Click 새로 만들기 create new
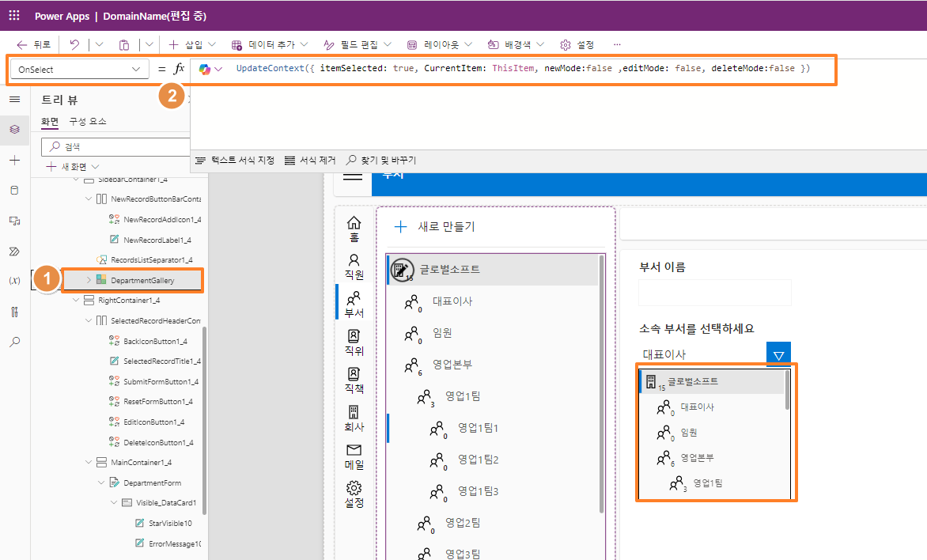Screen dimensions: 927x560 435,226
